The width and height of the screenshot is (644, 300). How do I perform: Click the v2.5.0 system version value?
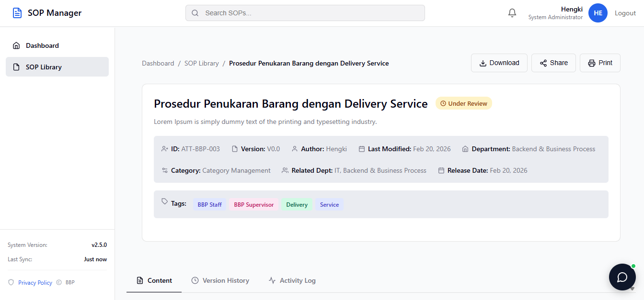99,245
